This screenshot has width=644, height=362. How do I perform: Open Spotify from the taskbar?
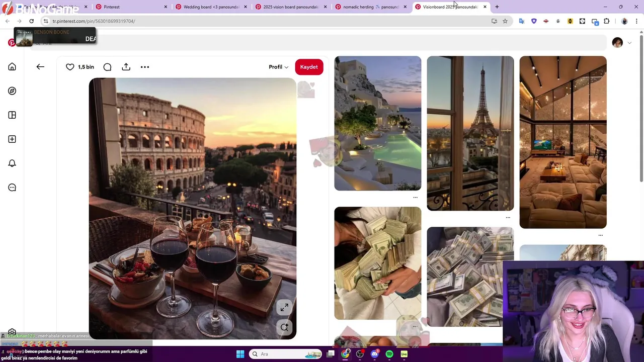tap(389, 354)
